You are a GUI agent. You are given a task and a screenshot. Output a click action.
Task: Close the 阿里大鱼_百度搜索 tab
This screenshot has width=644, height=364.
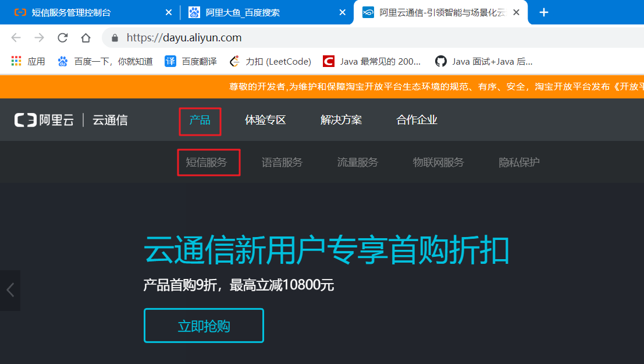pyautogui.click(x=342, y=12)
